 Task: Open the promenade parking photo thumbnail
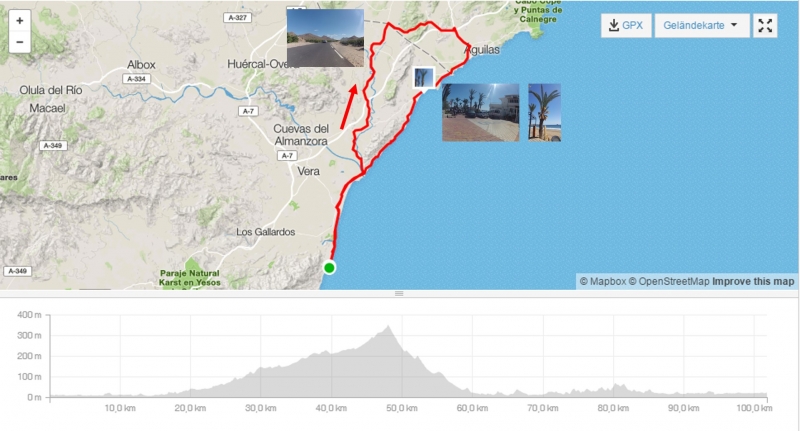point(480,112)
